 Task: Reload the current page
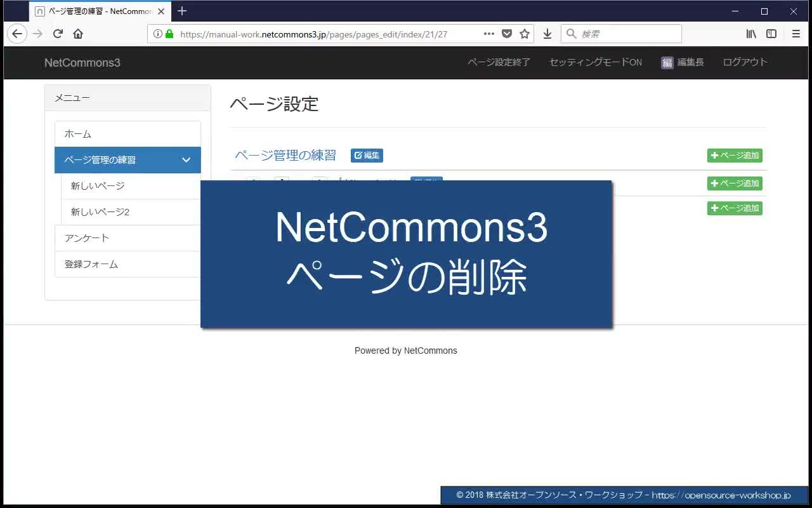58,34
